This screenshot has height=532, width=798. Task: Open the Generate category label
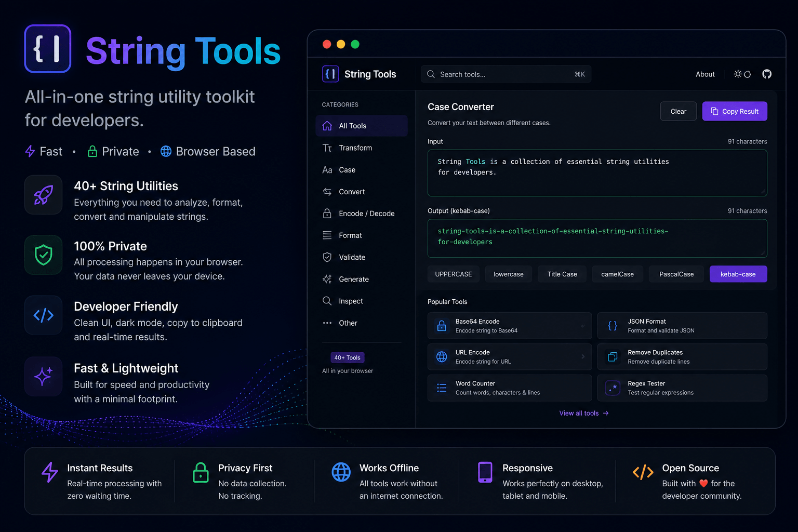[354, 279]
